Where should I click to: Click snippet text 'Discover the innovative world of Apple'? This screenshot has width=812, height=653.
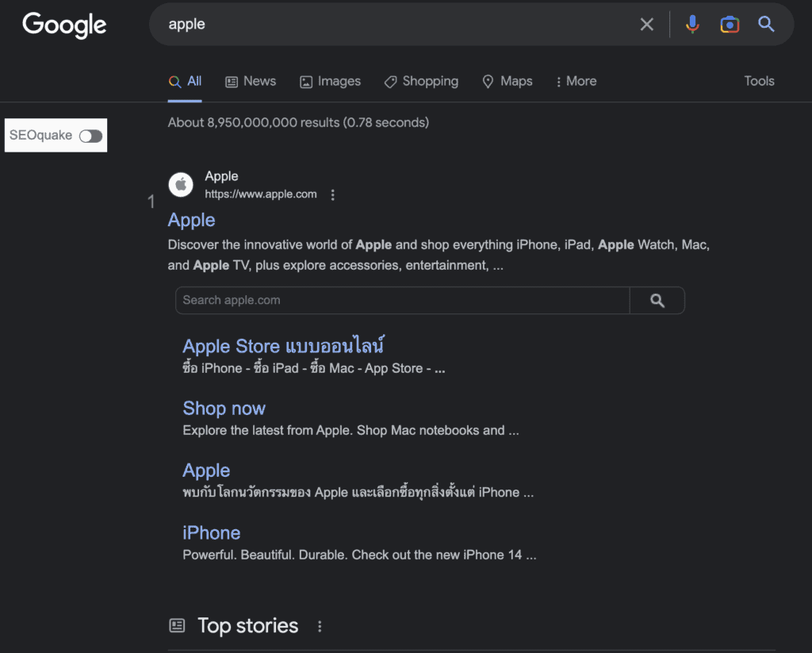click(x=280, y=244)
